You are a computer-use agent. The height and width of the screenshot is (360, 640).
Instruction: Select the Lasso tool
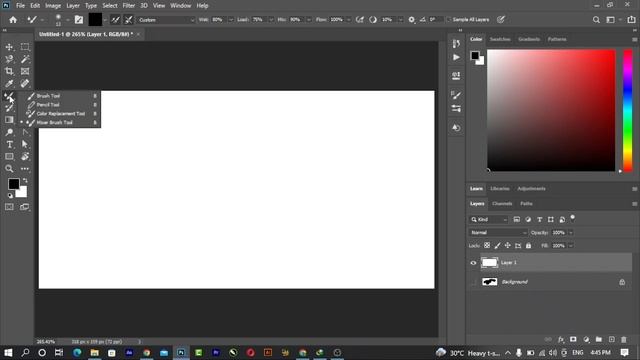point(9,59)
